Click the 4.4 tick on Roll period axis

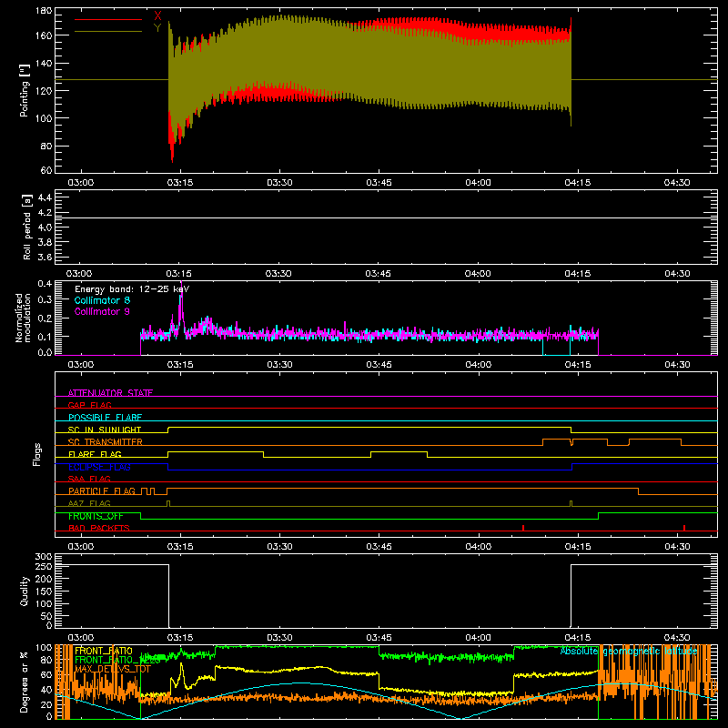click(45, 197)
